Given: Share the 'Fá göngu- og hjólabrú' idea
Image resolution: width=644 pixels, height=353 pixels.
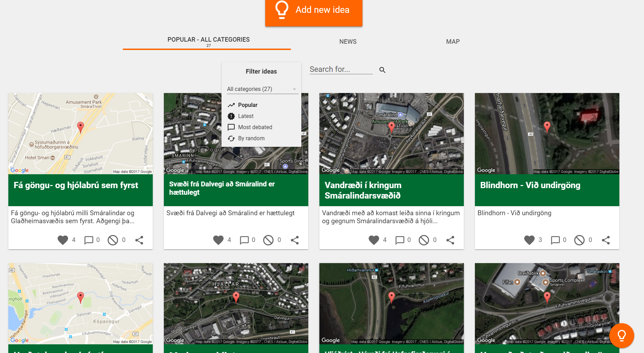Looking at the screenshot, I should click(139, 240).
